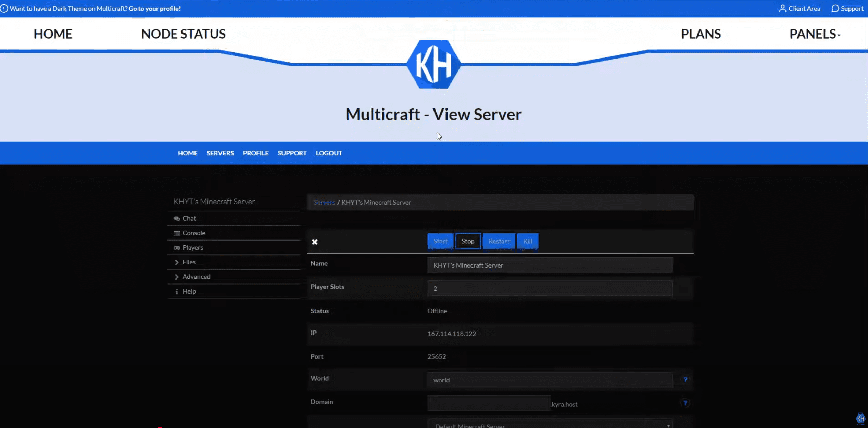Click the World field help question mark
Screen dimensions: 868x428
[x=685, y=380]
